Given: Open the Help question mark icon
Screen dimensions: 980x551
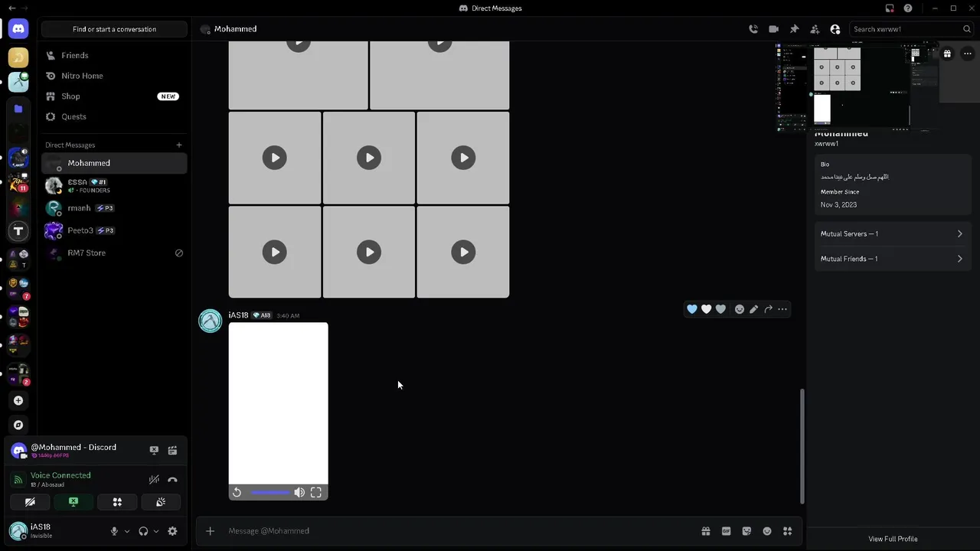Looking at the screenshot, I should coord(908,8).
